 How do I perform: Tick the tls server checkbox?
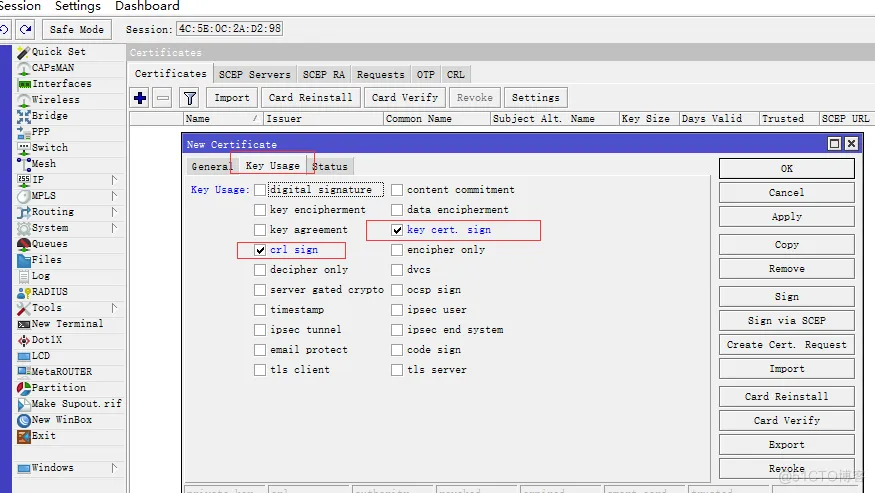(x=397, y=370)
